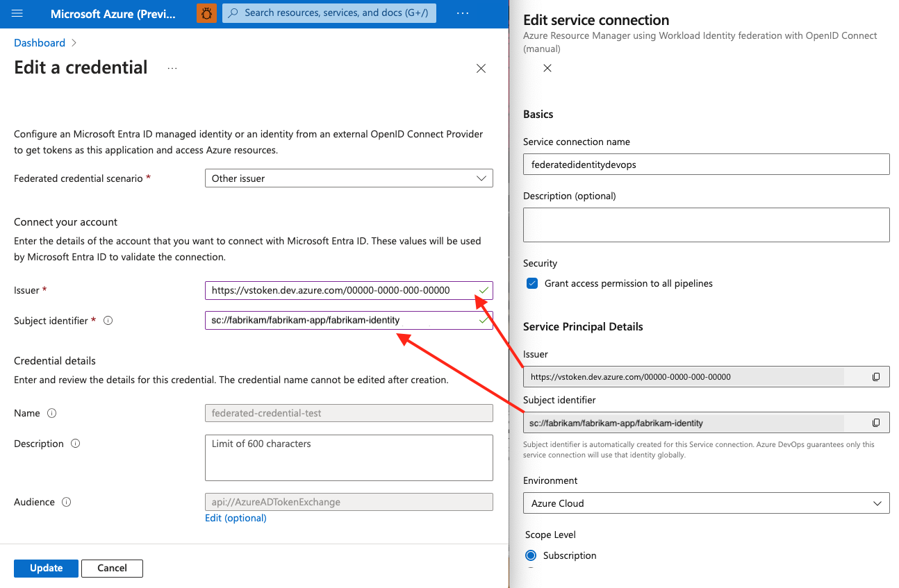Click the Subject identifier info icon
The image size is (899, 588).
tap(108, 321)
